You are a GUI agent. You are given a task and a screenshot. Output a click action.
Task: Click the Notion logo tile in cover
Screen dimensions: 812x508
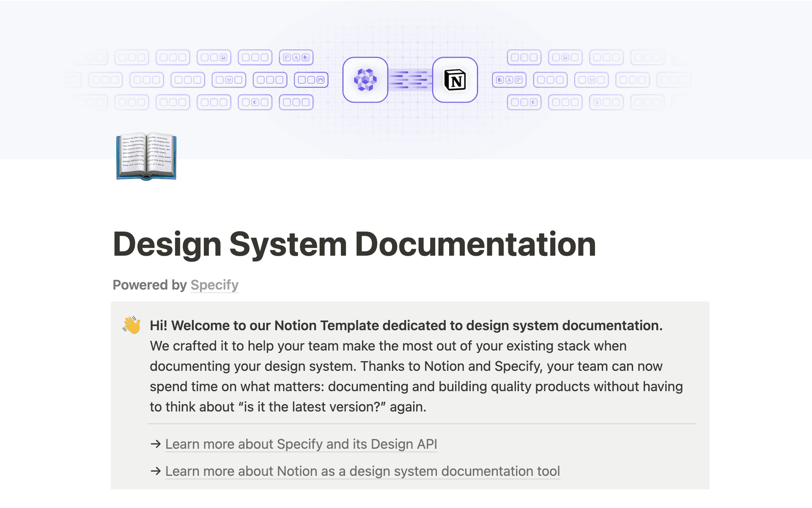coord(455,80)
